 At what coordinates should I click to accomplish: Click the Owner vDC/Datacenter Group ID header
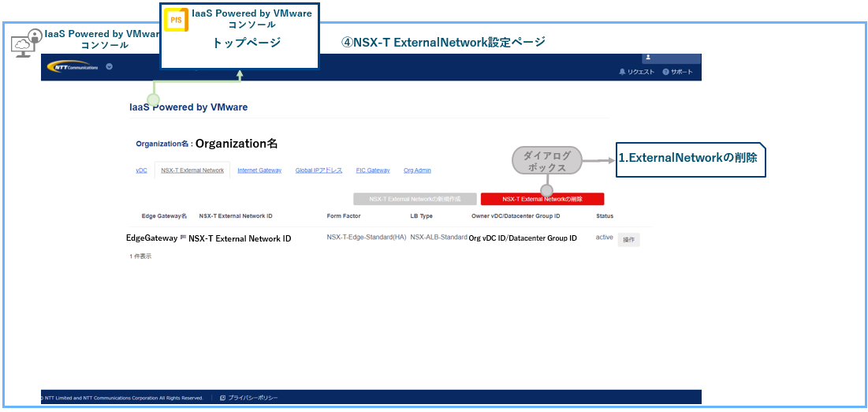coord(516,216)
